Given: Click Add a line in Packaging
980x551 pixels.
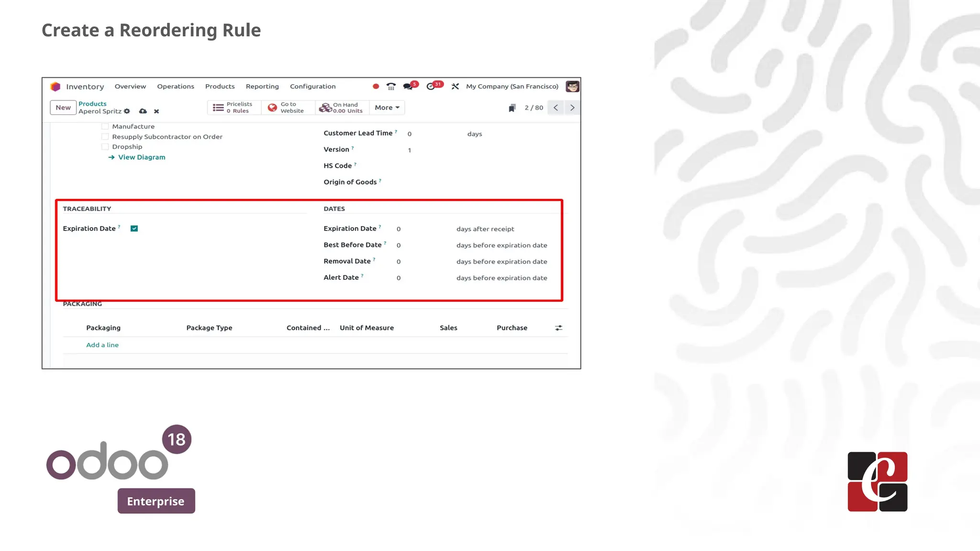Looking at the screenshot, I should [102, 345].
